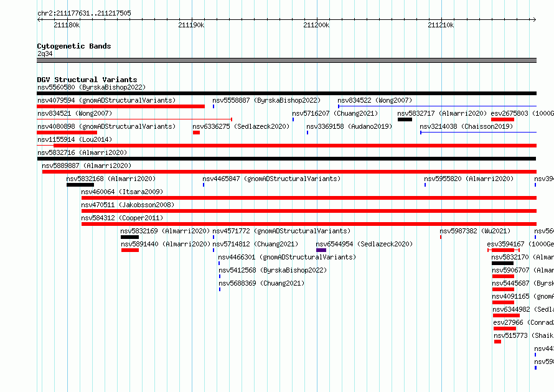Click small red block under nsv515773
The image size is (554, 392).
[x=497, y=342]
